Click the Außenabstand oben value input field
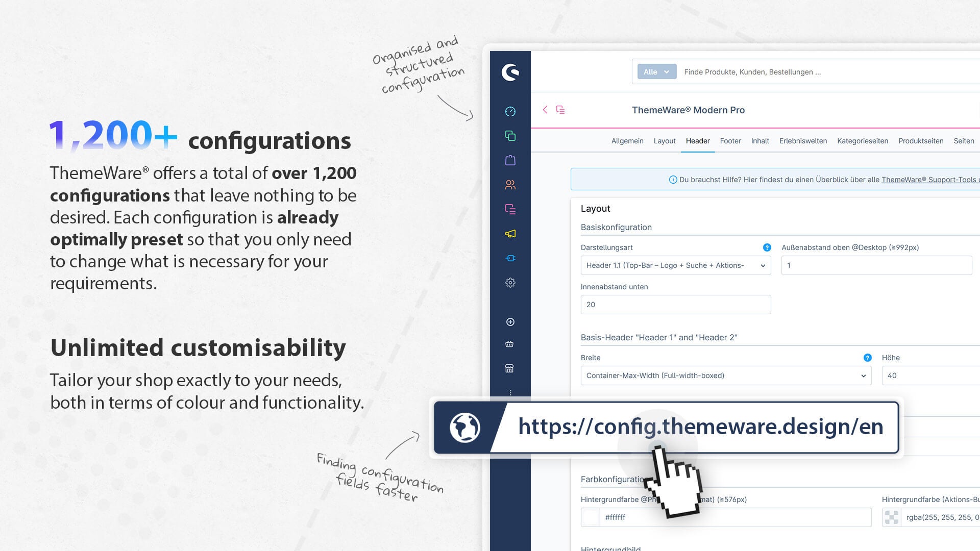 pyautogui.click(x=875, y=265)
